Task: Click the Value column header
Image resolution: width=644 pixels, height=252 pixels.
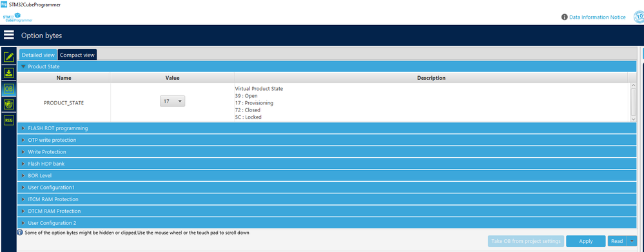Action: coord(173,77)
